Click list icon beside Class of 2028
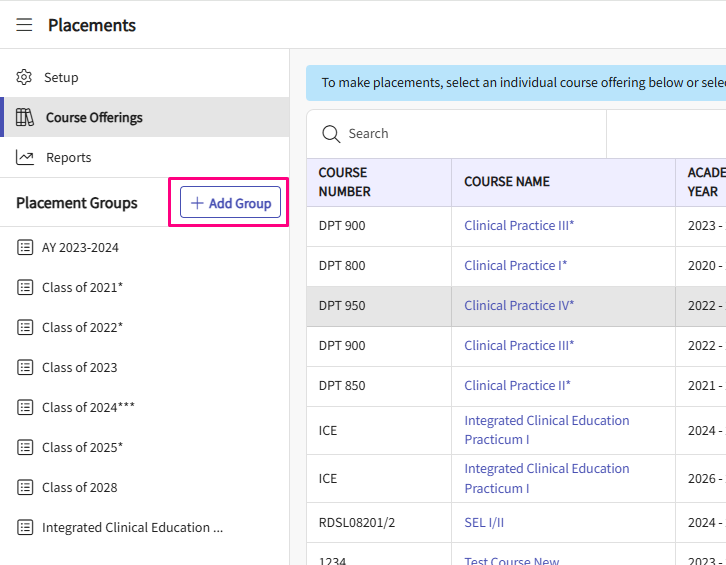The height and width of the screenshot is (565, 726). 25,487
